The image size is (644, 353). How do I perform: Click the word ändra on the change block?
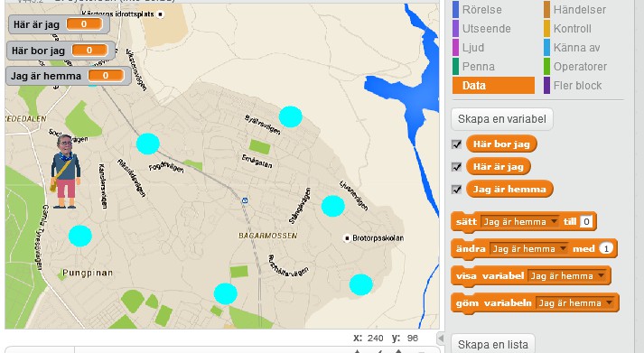(471, 249)
